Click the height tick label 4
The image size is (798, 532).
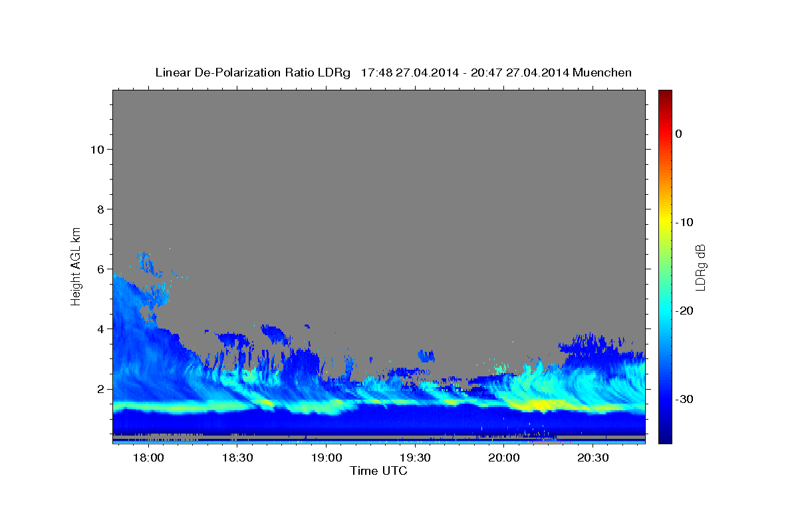point(99,329)
